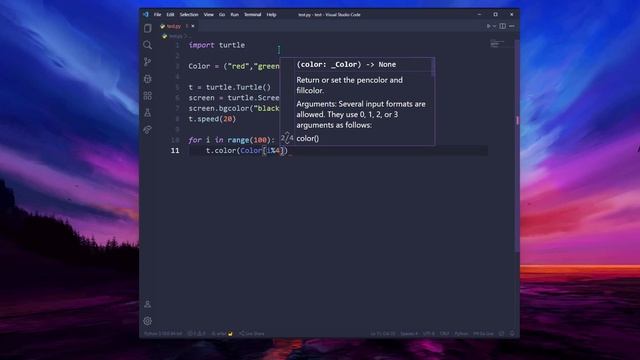The image size is (640, 360).
Task: Click the 't = turtle.Turtle()' line
Action: coord(229,87)
